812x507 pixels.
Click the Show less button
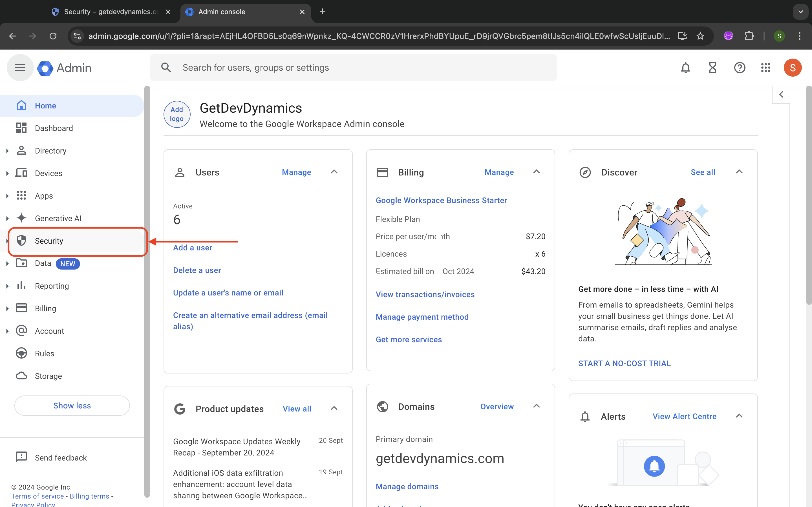pos(72,405)
